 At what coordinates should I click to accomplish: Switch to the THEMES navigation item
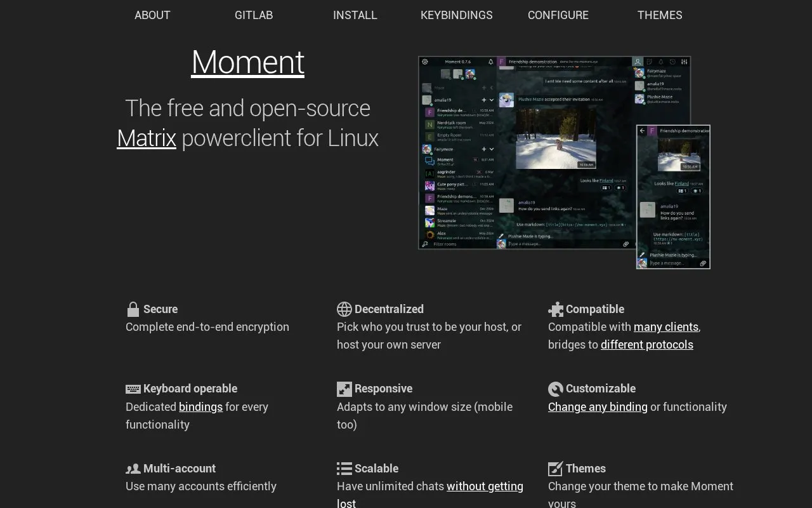click(x=660, y=15)
